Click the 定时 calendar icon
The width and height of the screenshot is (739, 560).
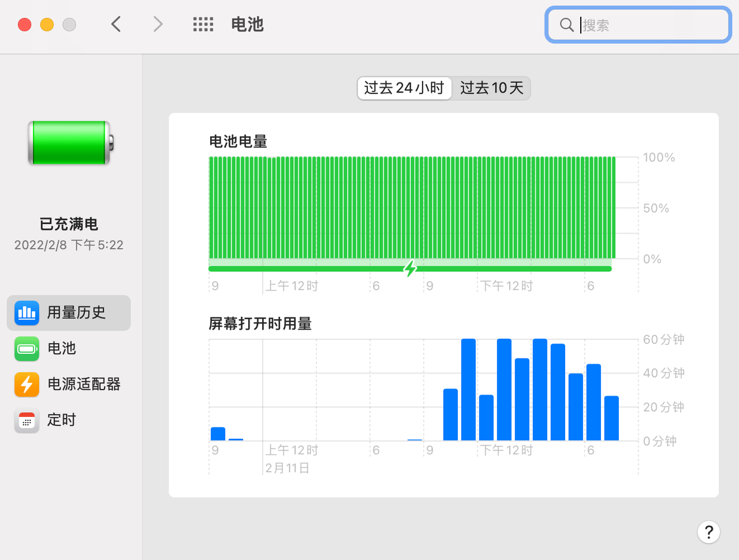tap(27, 420)
